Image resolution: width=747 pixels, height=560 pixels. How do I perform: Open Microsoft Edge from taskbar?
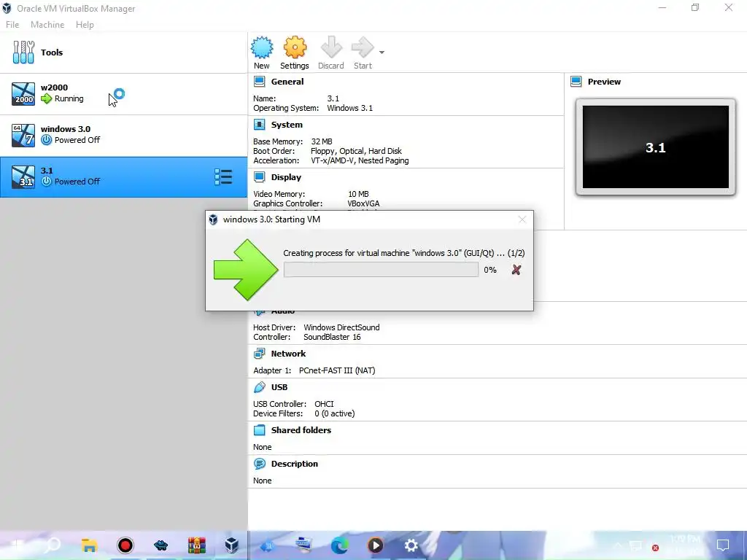[x=340, y=545]
